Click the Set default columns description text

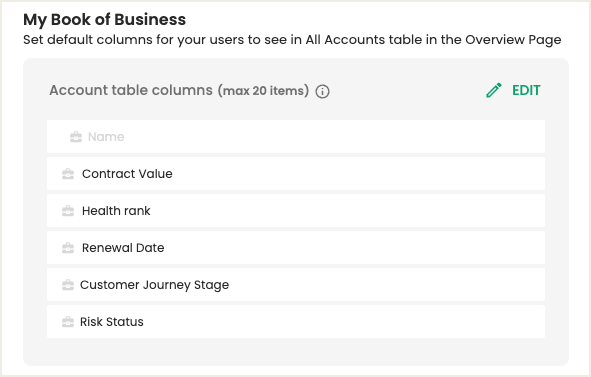pyautogui.click(x=292, y=40)
